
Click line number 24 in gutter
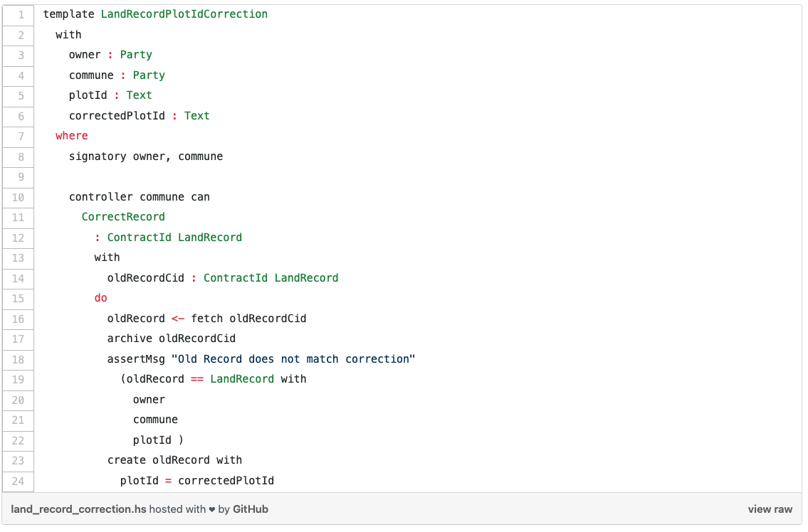(x=19, y=481)
